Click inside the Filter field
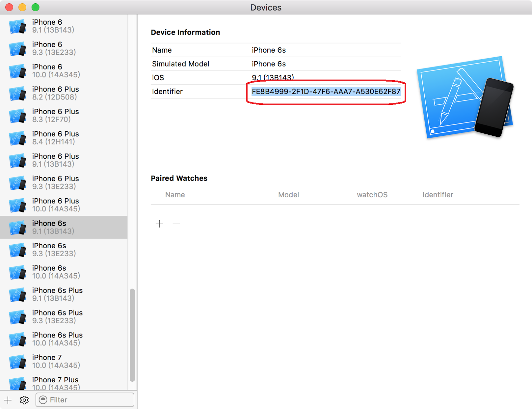 click(x=76, y=400)
